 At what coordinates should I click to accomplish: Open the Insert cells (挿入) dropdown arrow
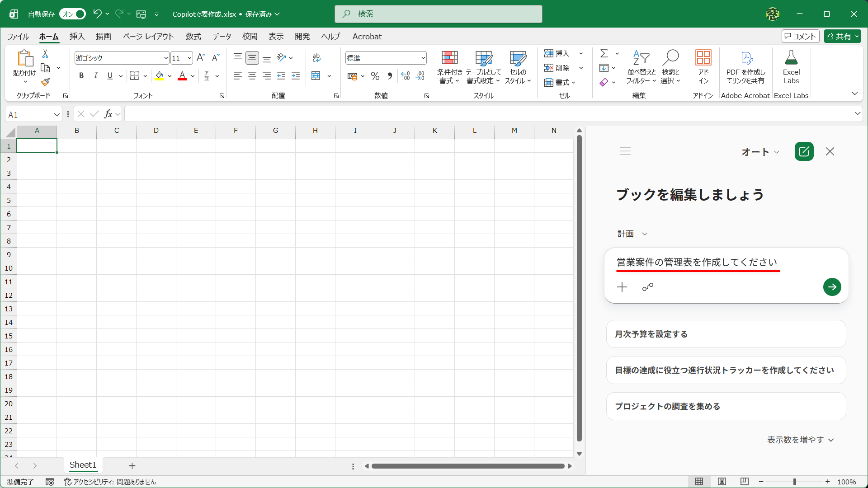coord(581,53)
